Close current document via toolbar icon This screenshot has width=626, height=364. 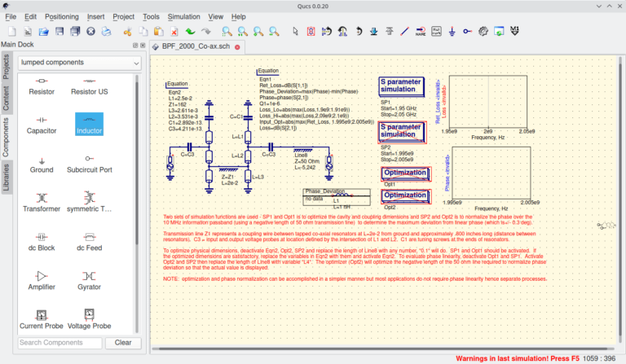90,31
